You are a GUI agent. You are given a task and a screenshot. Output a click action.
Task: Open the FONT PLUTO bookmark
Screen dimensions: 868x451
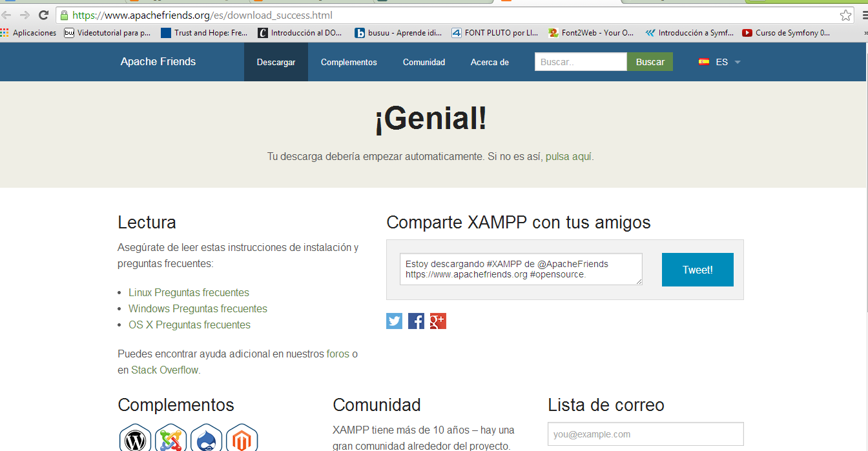[495, 32]
